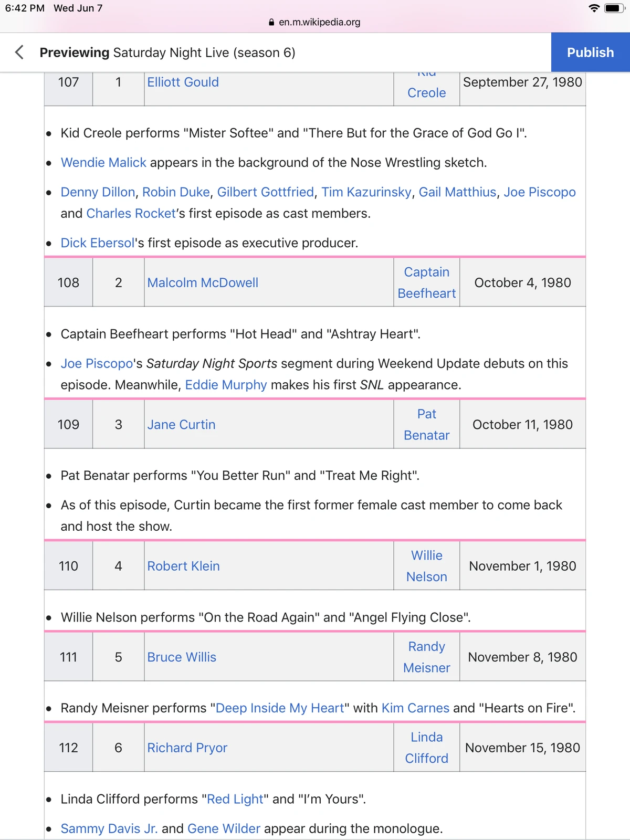Open the Red Light song link
This screenshot has height=840, width=630.
click(x=234, y=799)
